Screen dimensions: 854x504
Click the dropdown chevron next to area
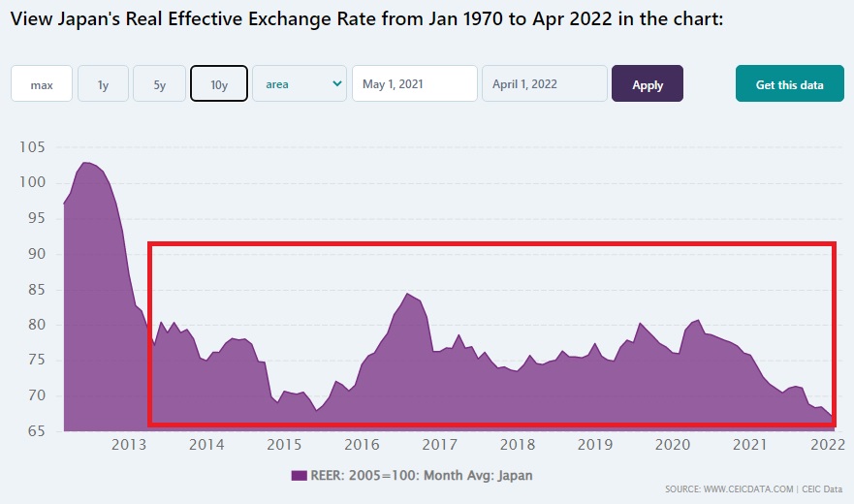337,84
